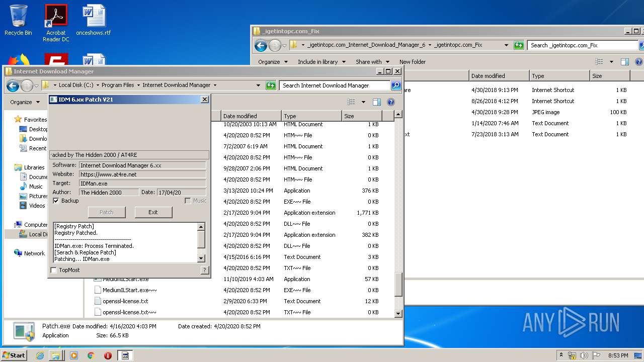Sort by Size column in IDM window
Screen dimensions: 644x362
pos(362,116)
